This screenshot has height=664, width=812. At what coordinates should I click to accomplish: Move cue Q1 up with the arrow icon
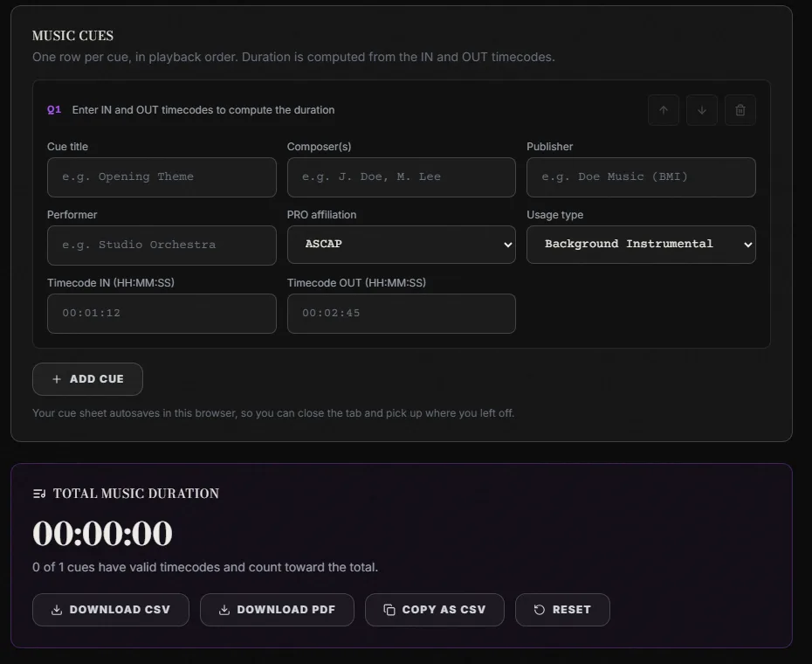pyautogui.click(x=664, y=110)
